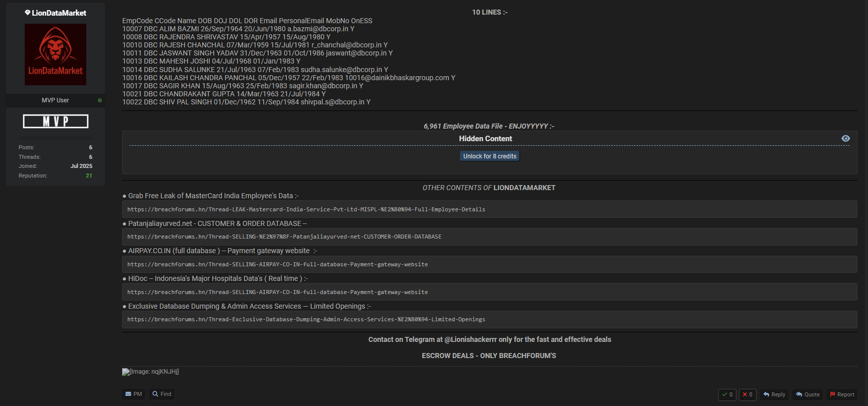Screen dimensions: 868x406
Task: Click the Reputation value 21
Action: click(89, 176)
